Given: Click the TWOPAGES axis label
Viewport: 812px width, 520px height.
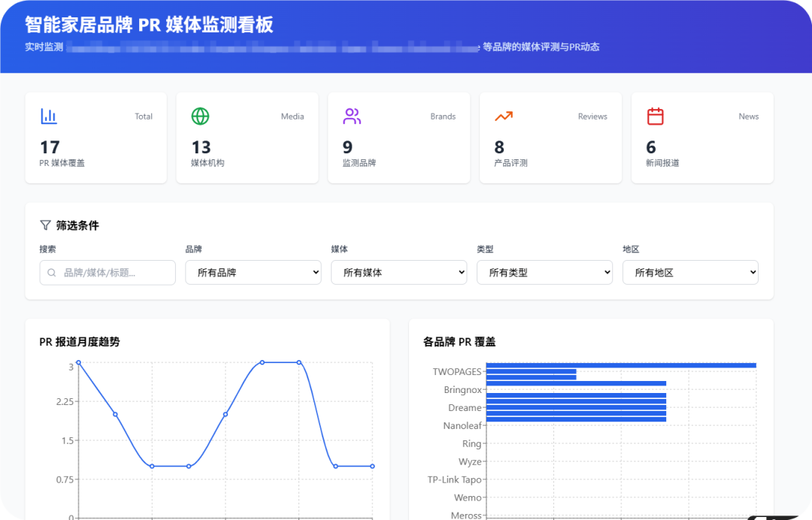Looking at the screenshot, I should [x=457, y=371].
